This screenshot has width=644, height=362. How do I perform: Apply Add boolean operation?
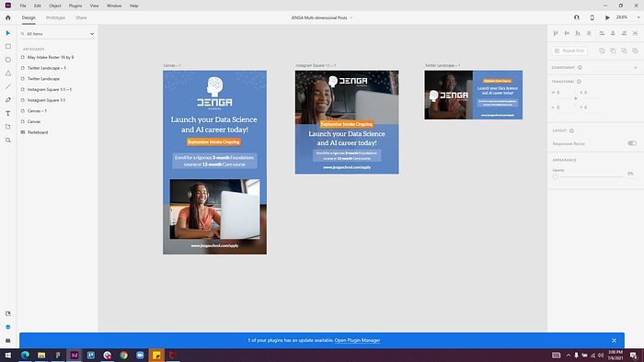tap(602, 51)
